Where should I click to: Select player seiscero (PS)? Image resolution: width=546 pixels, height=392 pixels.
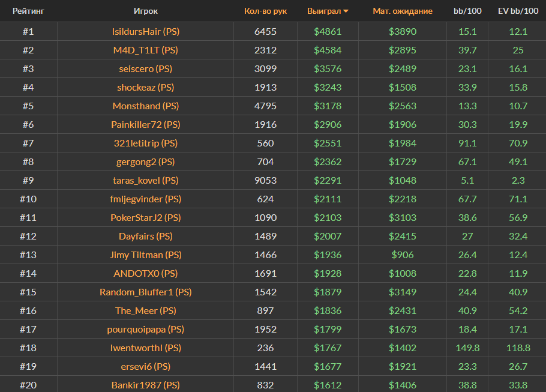tap(146, 68)
